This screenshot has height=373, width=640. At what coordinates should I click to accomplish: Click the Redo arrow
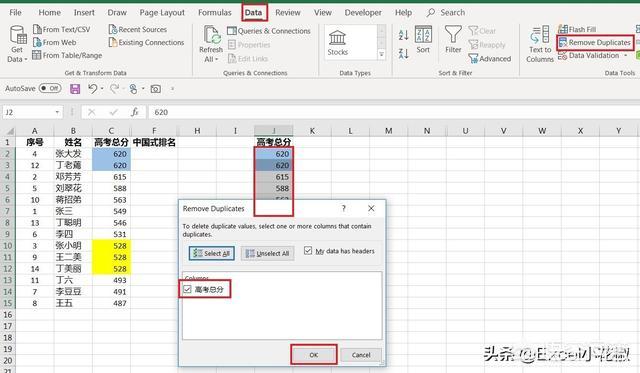click(x=114, y=89)
